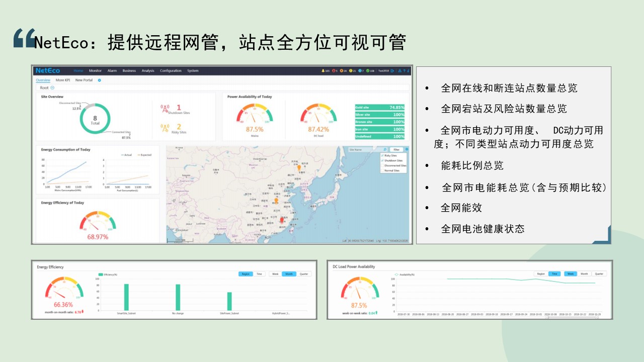Click the search magnifier icon on map
644x362 pixels.
(385, 149)
